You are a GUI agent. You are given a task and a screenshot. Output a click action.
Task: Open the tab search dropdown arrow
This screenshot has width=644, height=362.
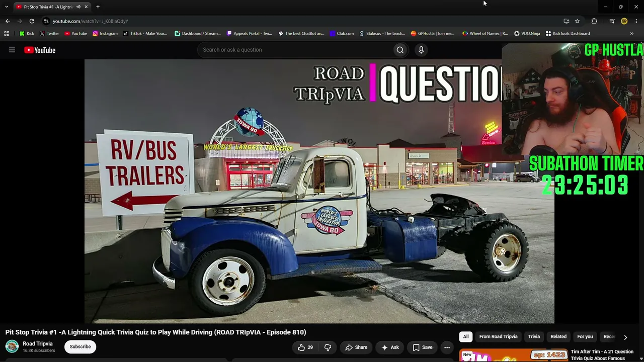tap(7, 7)
